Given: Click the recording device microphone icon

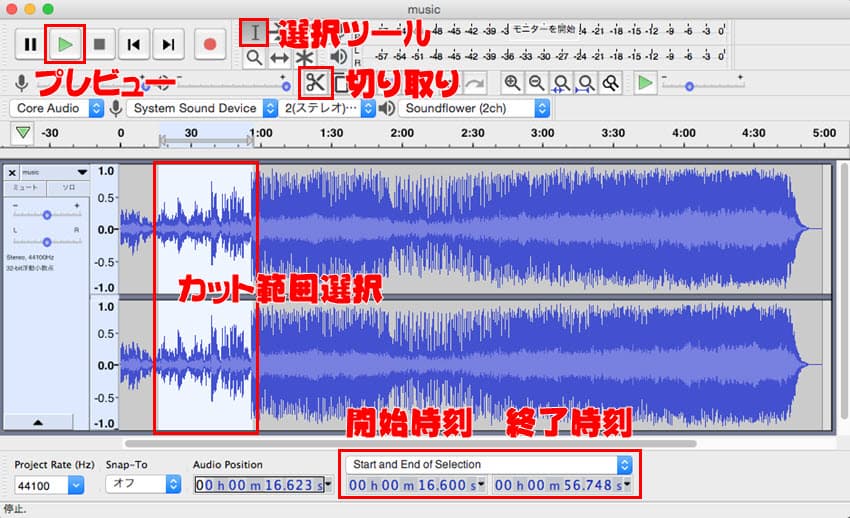Looking at the screenshot, I should [x=115, y=108].
